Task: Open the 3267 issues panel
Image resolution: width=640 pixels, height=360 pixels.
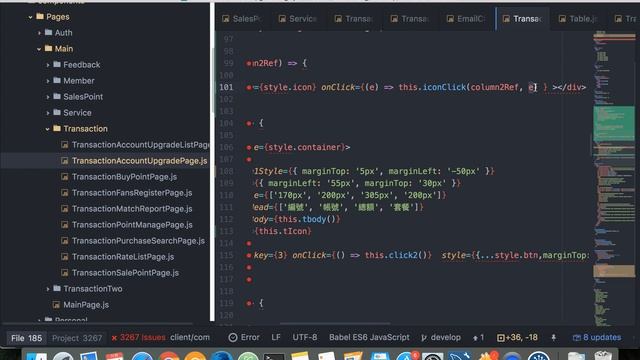Action: 138,338
